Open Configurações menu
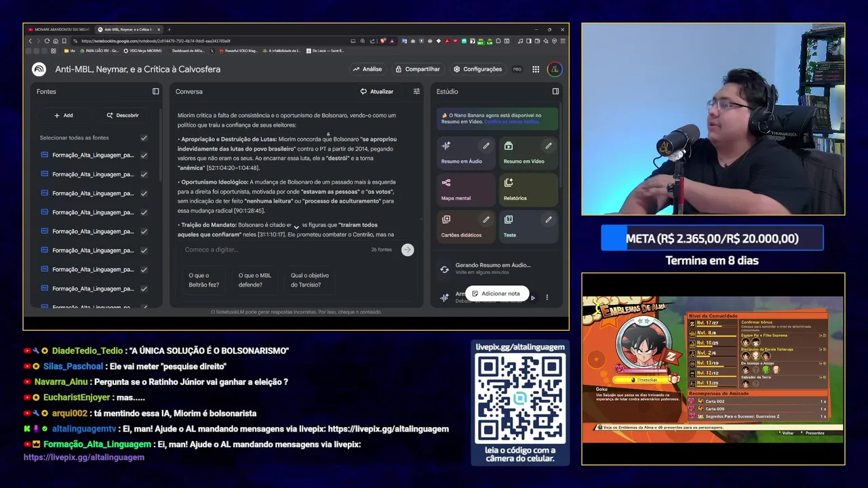The image size is (868, 488). point(477,69)
